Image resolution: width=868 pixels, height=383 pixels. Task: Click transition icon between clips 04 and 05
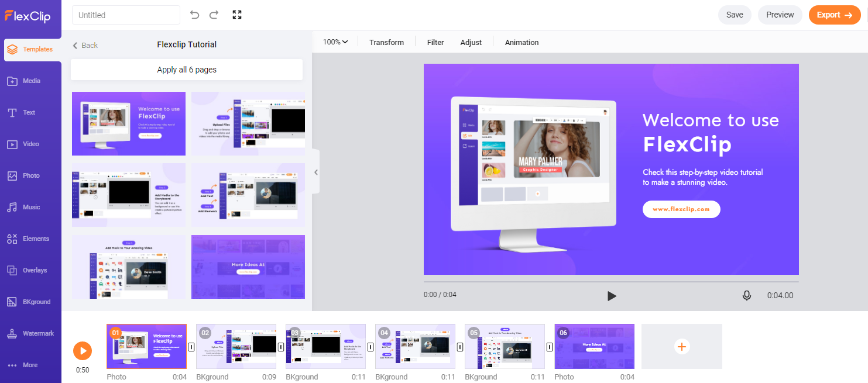(460, 347)
